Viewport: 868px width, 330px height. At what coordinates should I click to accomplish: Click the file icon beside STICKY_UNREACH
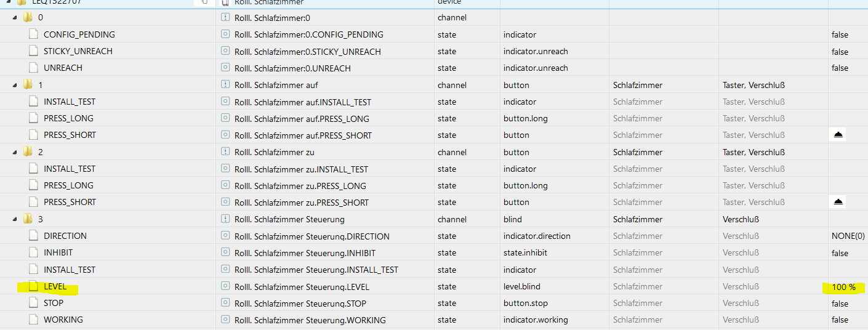coord(34,51)
